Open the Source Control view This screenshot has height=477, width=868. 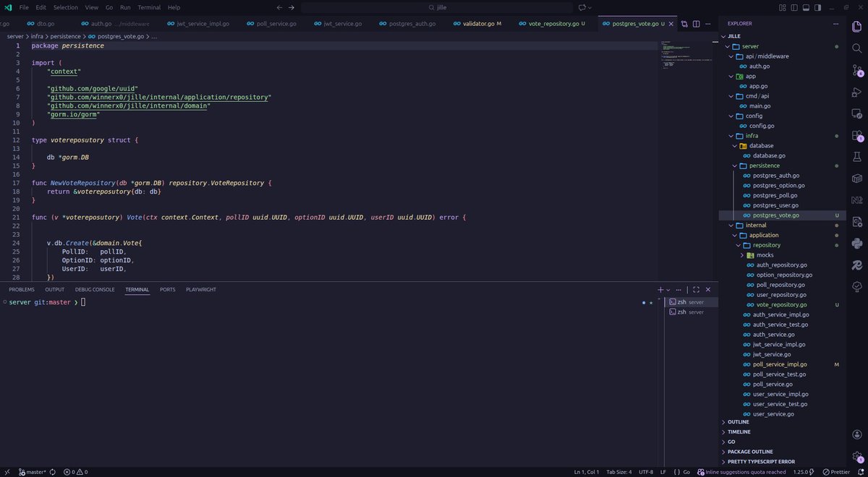click(x=857, y=70)
